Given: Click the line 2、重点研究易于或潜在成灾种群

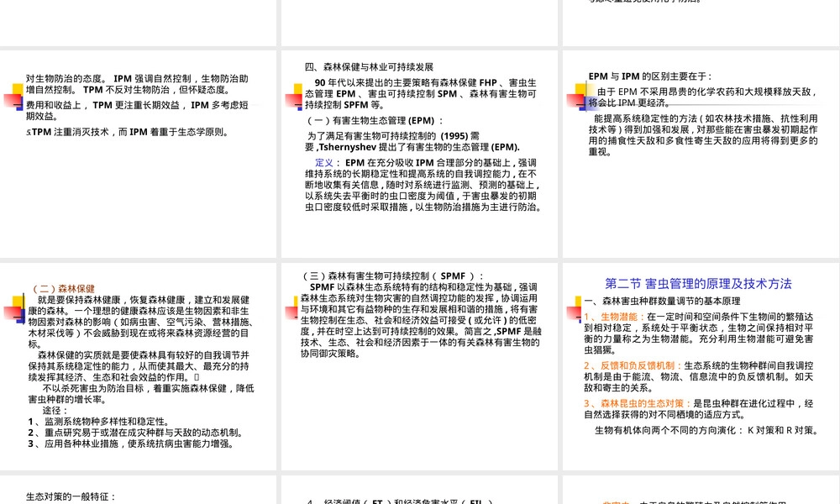Looking at the screenshot, I should [136, 433].
